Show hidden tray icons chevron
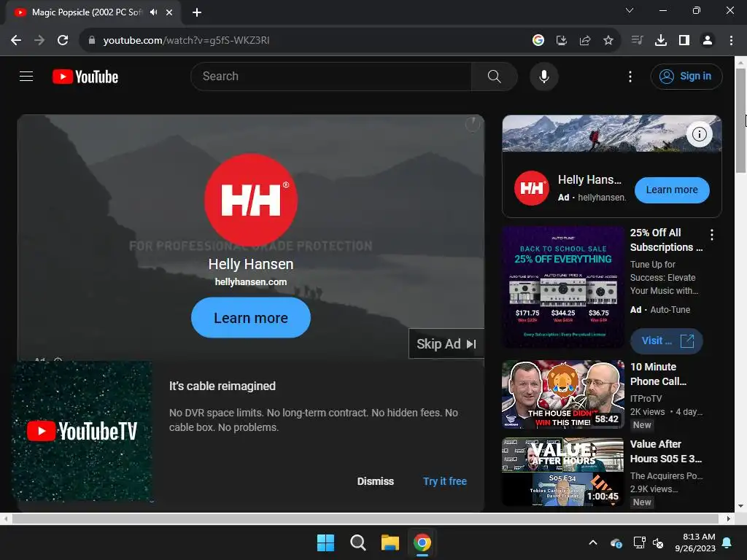The image size is (747, 560). tap(592, 542)
